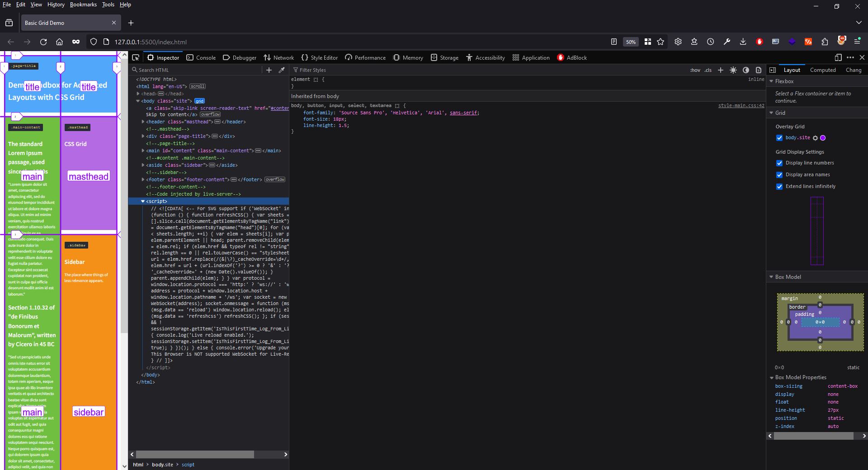This screenshot has width=868, height=470.
Task: Collapse the script element node
Action: pyautogui.click(x=143, y=201)
